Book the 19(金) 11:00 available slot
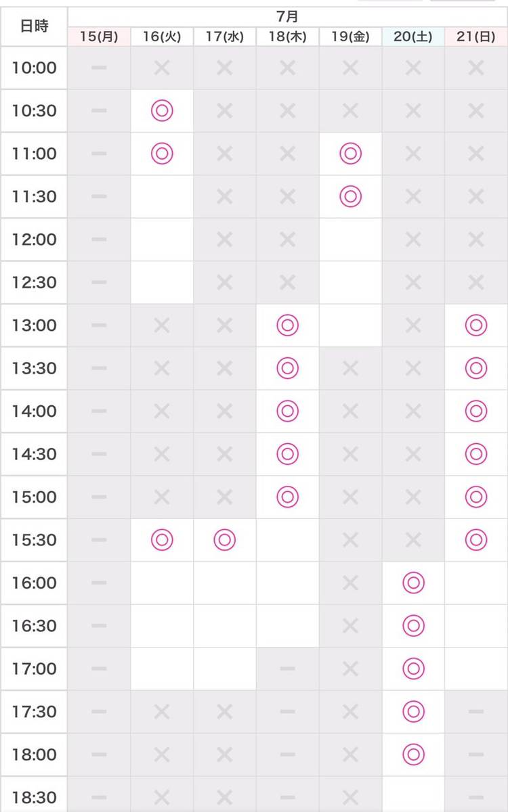This screenshot has height=812, width=508. click(350, 154)
